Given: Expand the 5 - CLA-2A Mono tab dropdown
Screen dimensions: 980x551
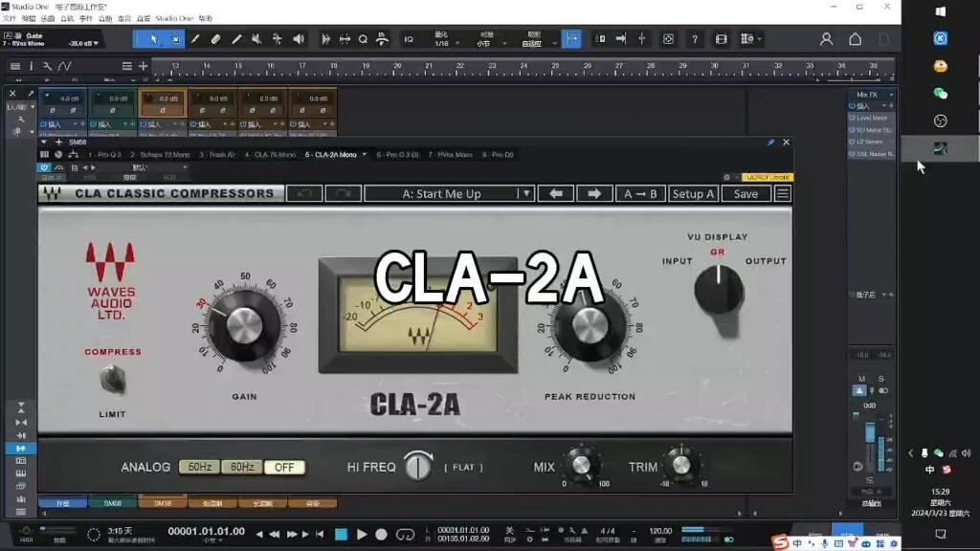Looking at the screenshot, I should pyautogui.click(x=365, y=155).
